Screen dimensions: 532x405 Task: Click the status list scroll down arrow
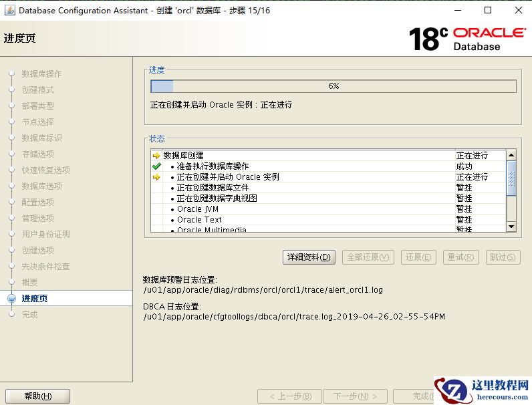511,227
